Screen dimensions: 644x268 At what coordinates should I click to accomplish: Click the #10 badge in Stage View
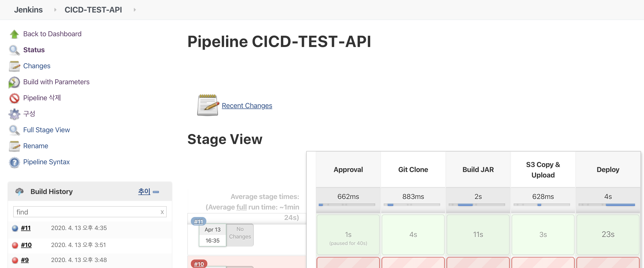(x=199, y=264)
